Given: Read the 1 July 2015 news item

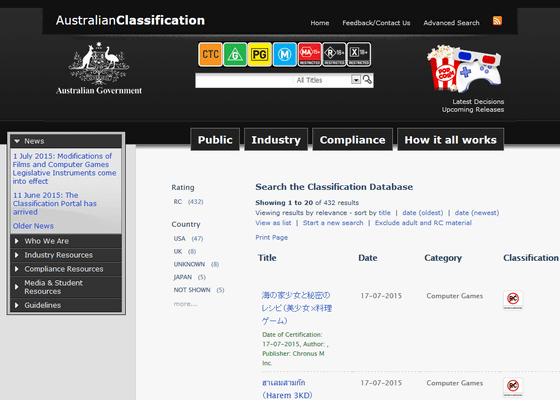Looking at the screenshot, I should coord(64,169).
